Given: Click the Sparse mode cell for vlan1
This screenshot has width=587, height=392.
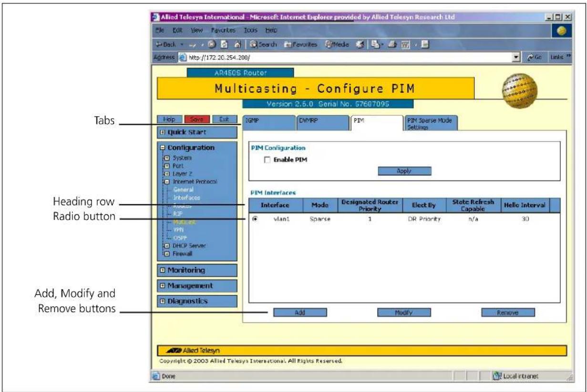Looking at the screenshot, I should pos(319,220).
